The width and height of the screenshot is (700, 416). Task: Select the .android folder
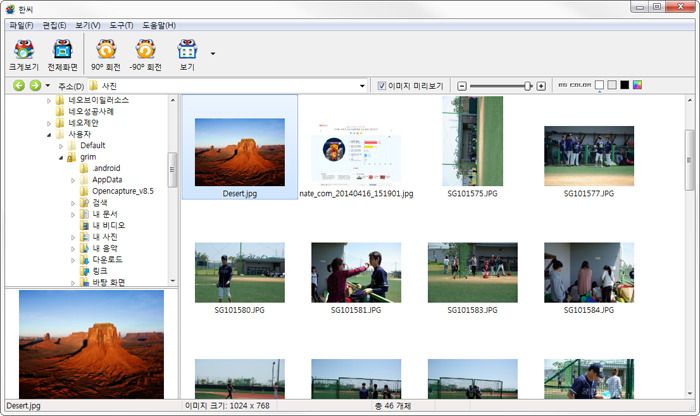(x=106, y=168)
